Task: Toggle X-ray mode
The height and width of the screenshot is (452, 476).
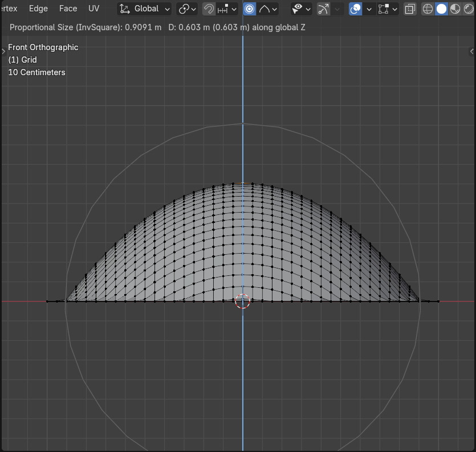Action: [x=410, y=9]
